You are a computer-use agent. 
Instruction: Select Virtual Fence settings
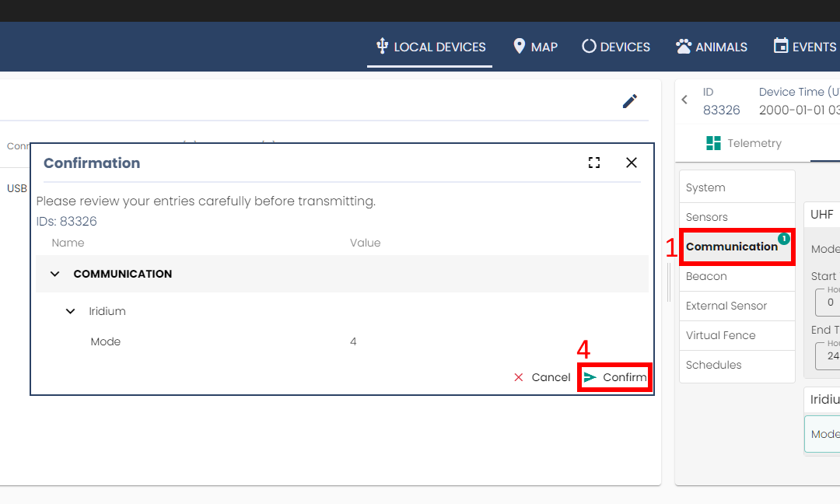coord(721,335)
